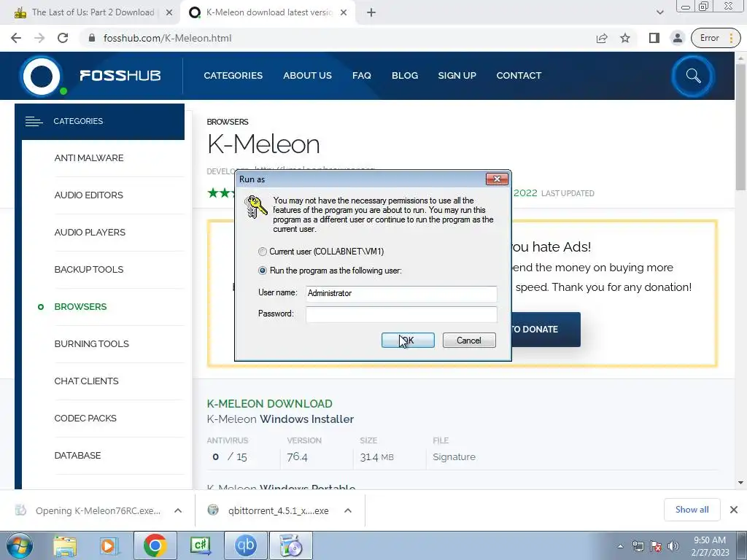Click the Password field

click(401, 314)
